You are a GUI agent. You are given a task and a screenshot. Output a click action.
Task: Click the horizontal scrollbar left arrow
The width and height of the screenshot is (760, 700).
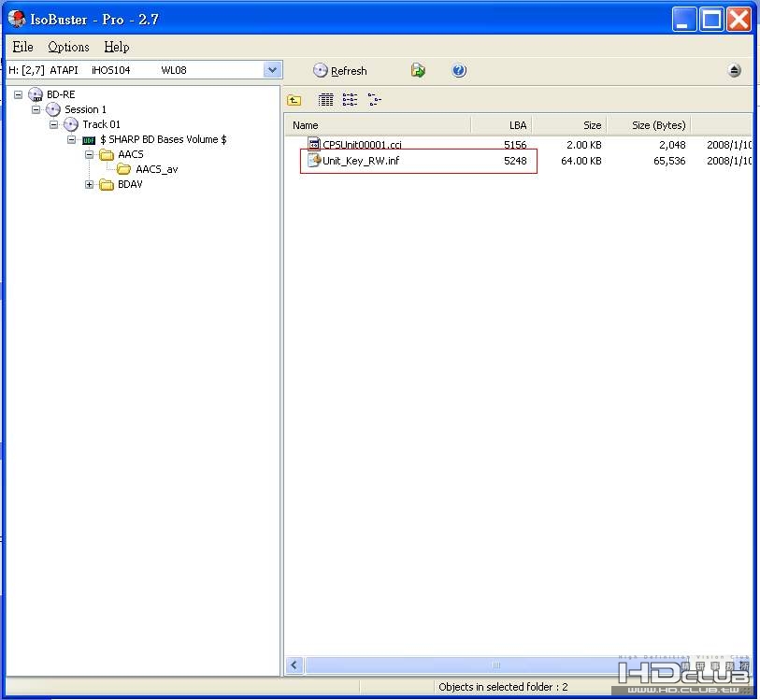(x=294, y=665)
